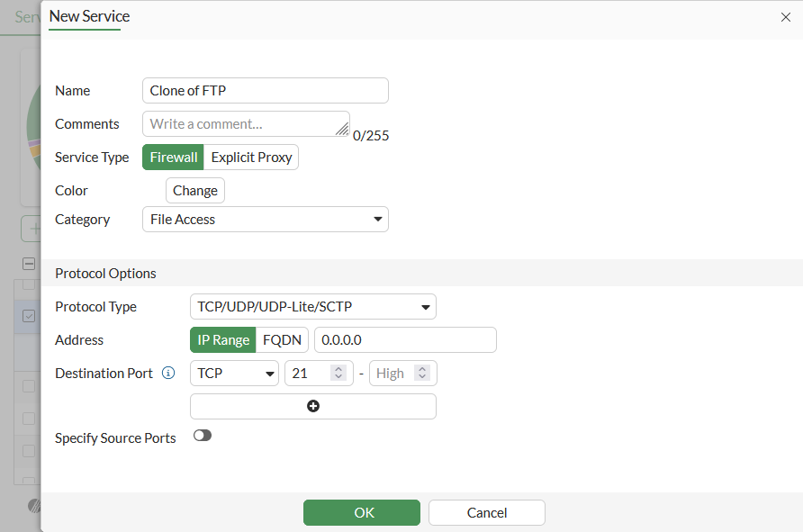The width and height of the screenshot is (803, 532).
Task: Click the Name field containing Clone of FTP
Action: [x=266, y=91]
